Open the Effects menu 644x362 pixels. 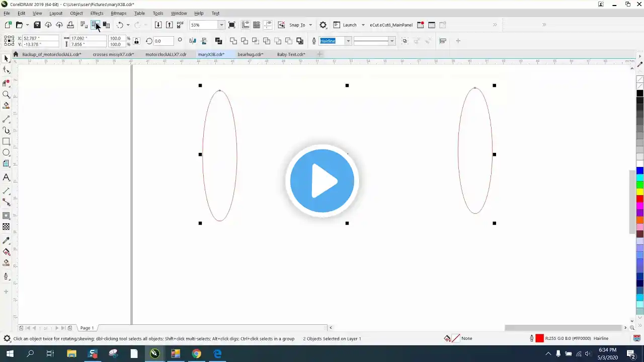point(97,13)
